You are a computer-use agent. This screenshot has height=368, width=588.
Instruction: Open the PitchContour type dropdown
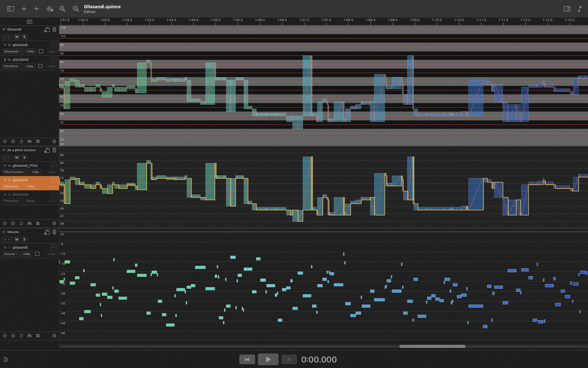pyautogui.click(x=15, y=172)
